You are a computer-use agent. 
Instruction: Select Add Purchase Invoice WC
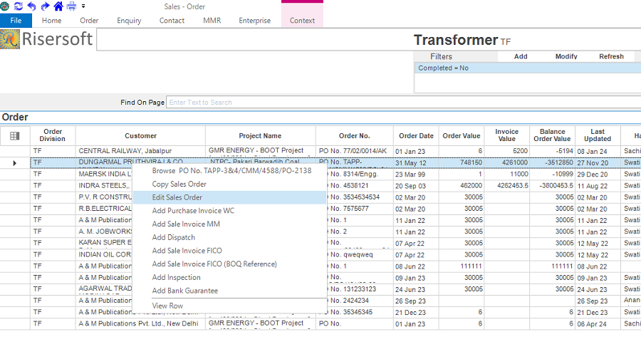(230, 211)
